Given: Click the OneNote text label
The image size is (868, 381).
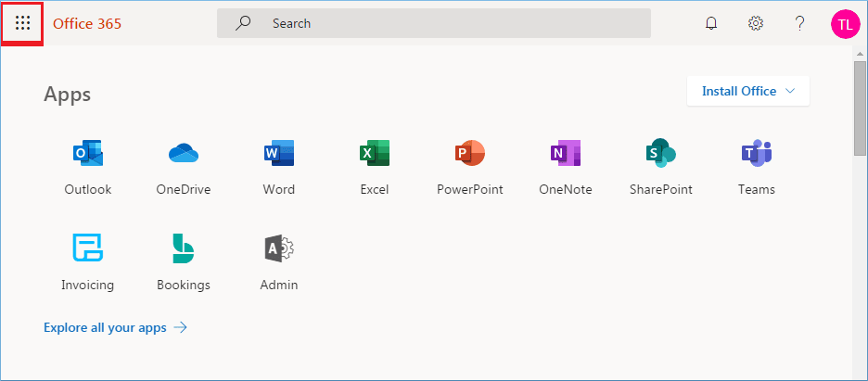Looking at the screenshot, I should (565, 190).
